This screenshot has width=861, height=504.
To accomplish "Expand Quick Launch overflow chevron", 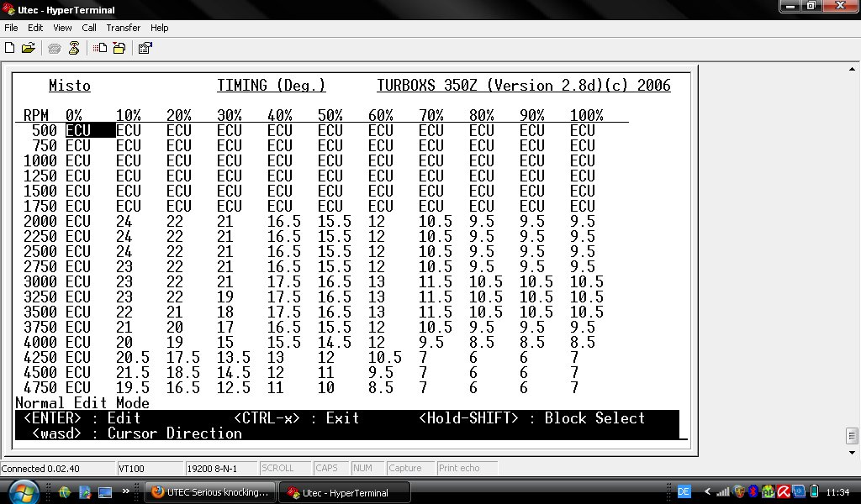I will pyautogui.click(x=126, y=491).
